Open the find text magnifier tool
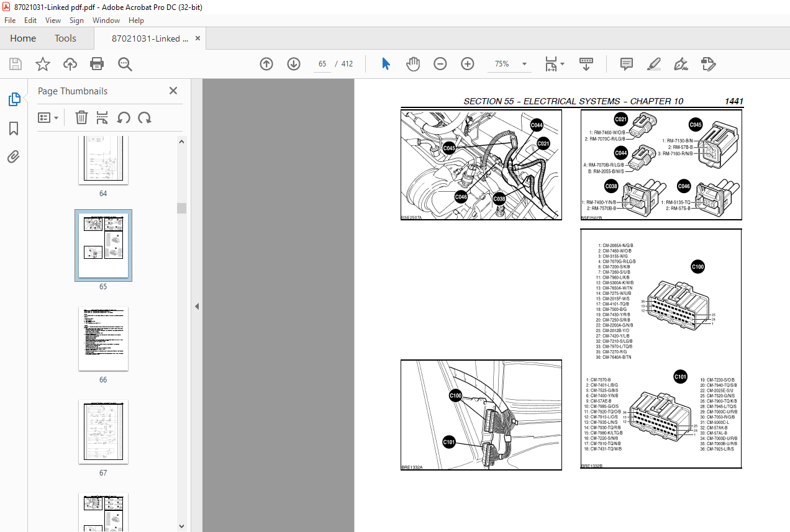The height and width of the screenshot is (532, 790). click(x=125, y=64)
